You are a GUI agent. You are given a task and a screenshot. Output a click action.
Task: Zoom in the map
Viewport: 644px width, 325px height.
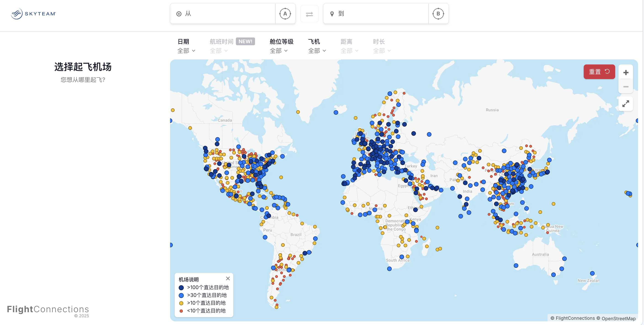click(625, 72)
